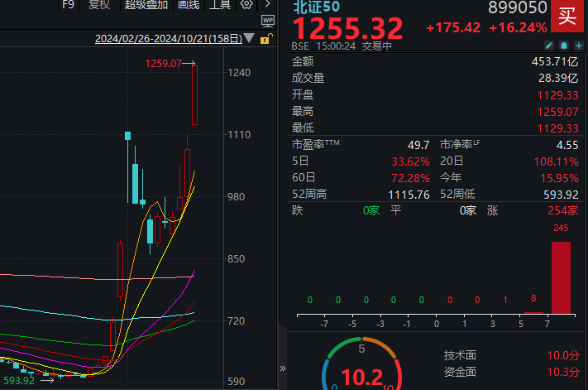The height and width of the screenshot is (390, 588).
Task: Click the 北证50 index name
Action: 317,7
